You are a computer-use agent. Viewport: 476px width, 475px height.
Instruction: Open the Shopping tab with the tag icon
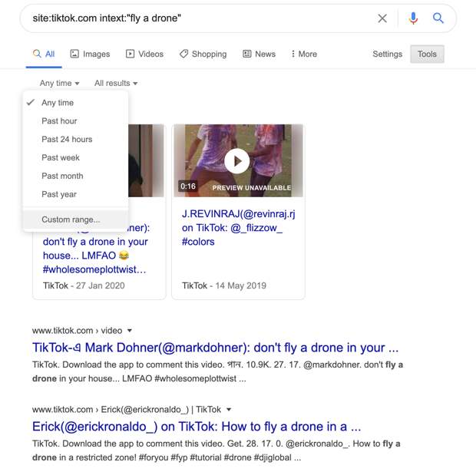pos(203,54)
